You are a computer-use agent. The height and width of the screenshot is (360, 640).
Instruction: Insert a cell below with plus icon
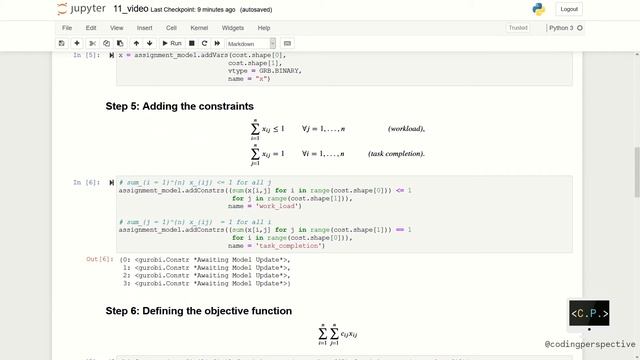tap(77, 43)
